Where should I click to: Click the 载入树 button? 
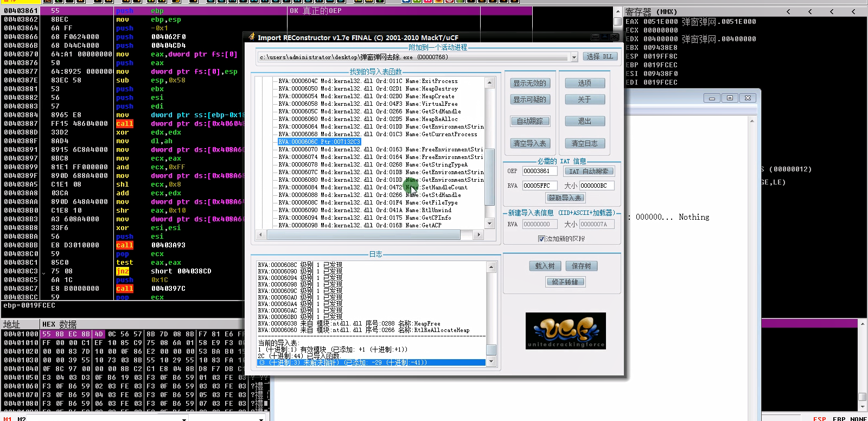click(x=545, y=266)
